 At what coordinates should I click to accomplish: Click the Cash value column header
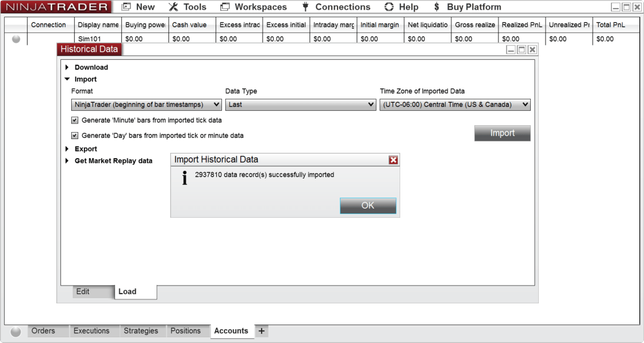(x=192, y=25)
